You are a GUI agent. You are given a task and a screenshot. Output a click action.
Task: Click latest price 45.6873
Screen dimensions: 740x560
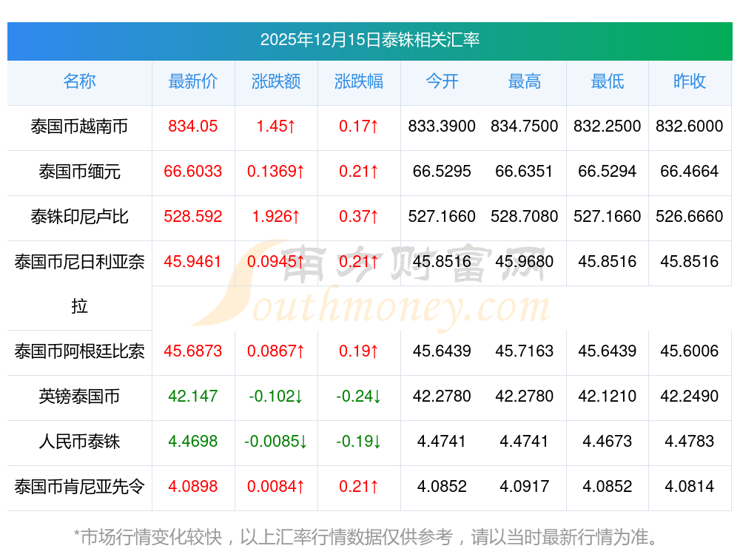(193, 351)
